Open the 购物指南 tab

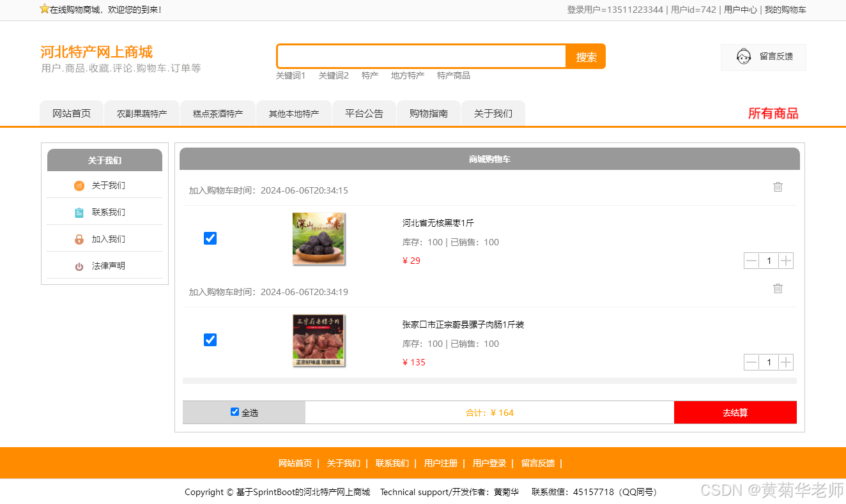[429, 114]
